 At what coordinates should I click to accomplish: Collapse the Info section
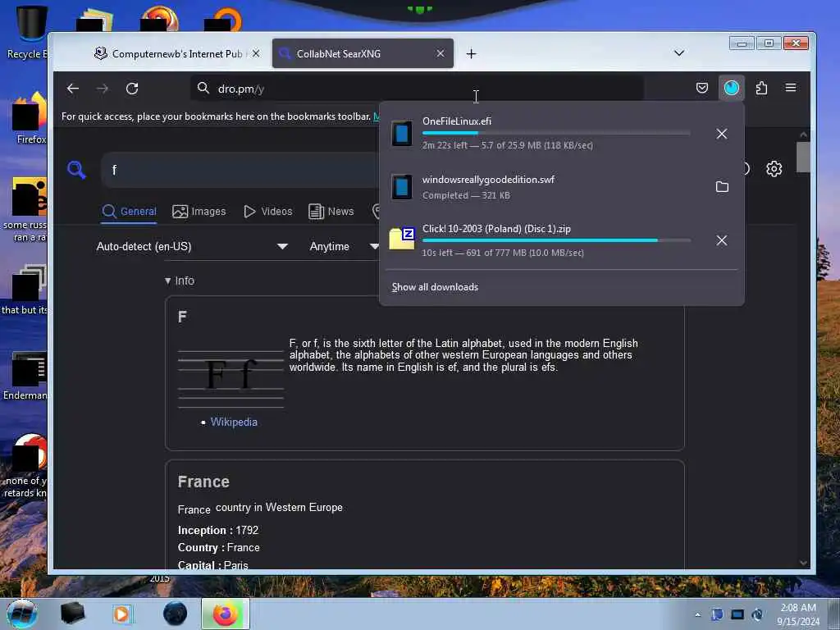[x=180, y=281]
